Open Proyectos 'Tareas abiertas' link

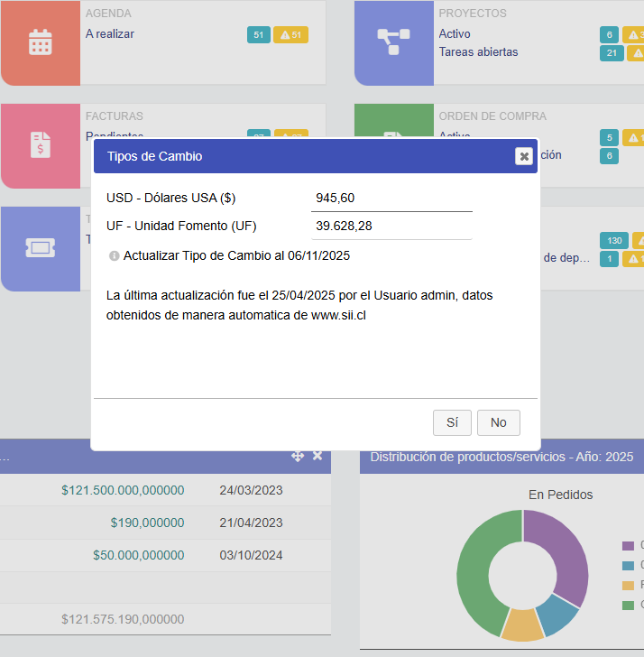tap(478, 52)
